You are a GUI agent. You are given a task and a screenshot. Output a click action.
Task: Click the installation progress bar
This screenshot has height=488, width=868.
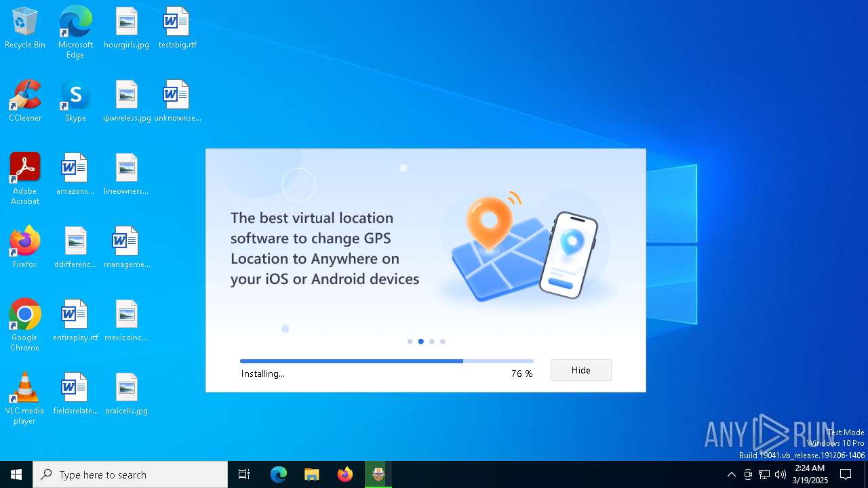387,361
